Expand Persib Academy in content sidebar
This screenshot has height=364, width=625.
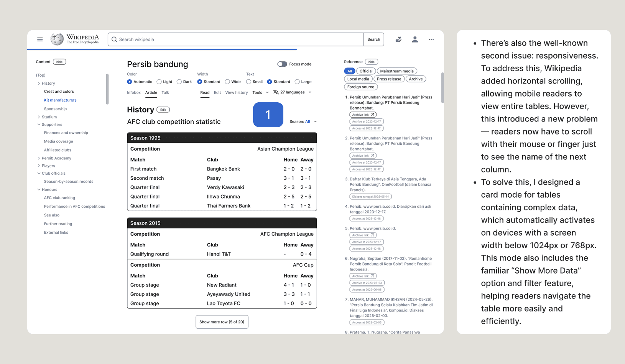(x=39, y=158)
